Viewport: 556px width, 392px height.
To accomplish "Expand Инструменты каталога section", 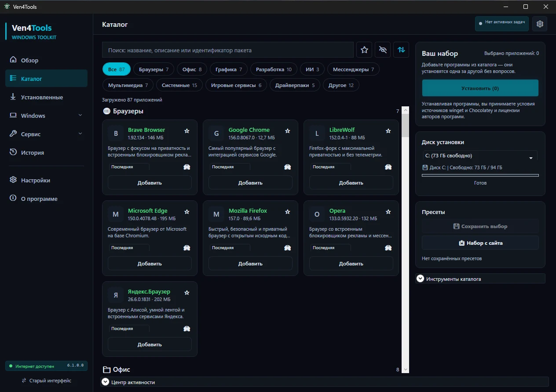I will [480, 279].
